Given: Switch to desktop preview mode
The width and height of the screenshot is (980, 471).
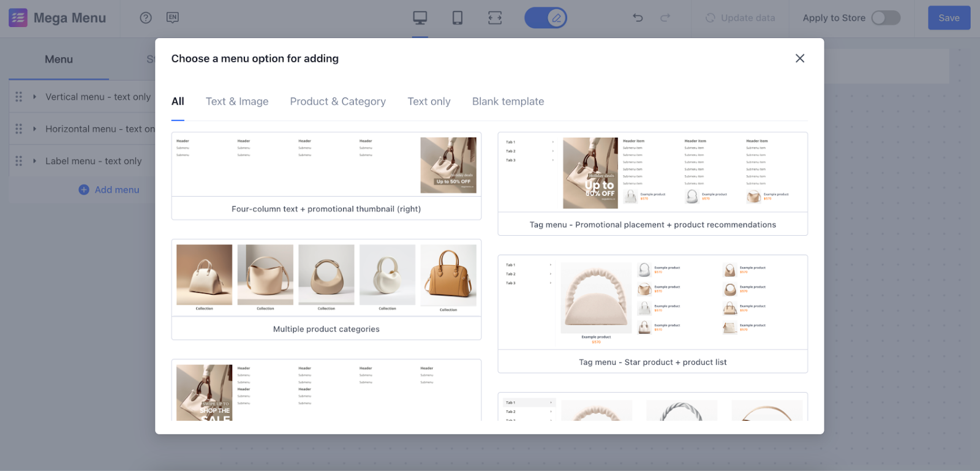Looking at the screenshot, I should tap(420, 18).
